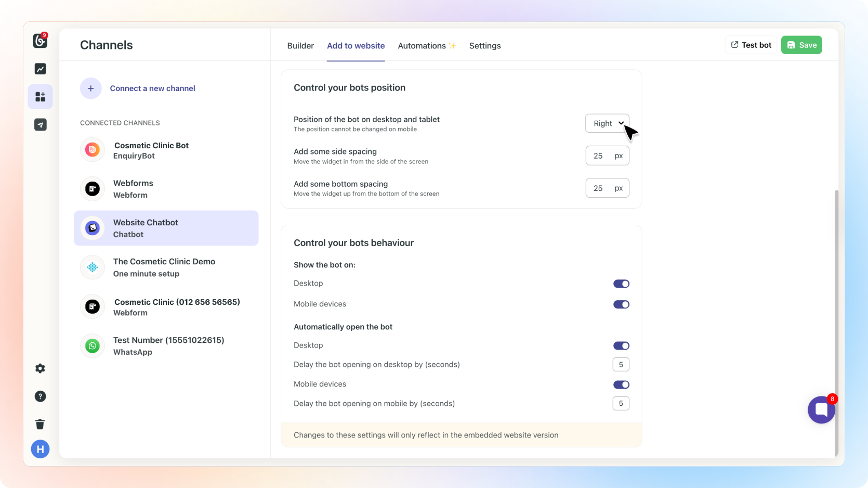Switch to the Builder tab
Image resolution: width=868 pixels, height=488 pixels.
300,46
